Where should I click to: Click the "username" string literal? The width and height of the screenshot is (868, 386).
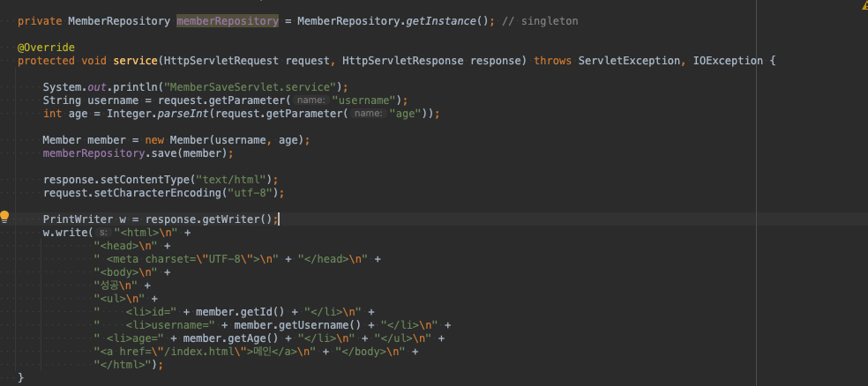pyautogui.click(x=363, y=100)
